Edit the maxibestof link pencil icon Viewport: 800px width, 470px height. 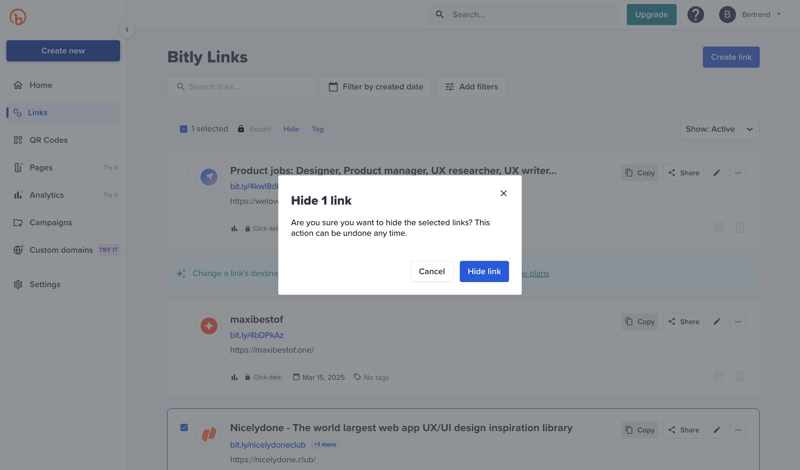click(717, 321)
